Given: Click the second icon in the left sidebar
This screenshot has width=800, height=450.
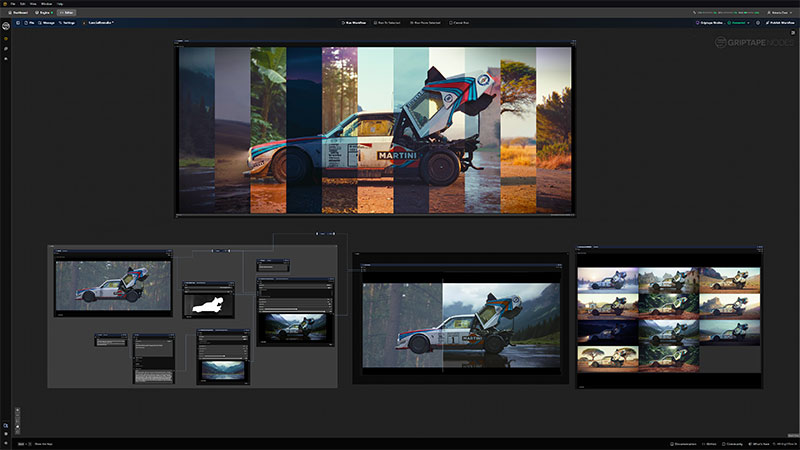Looking at the screenshot, I should point(6,48).
